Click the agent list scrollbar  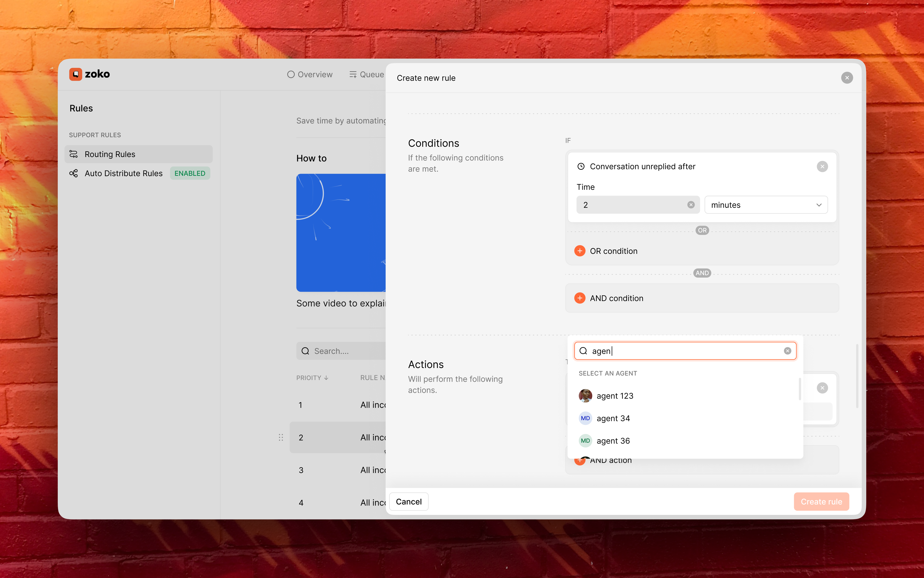coord(800,389)
